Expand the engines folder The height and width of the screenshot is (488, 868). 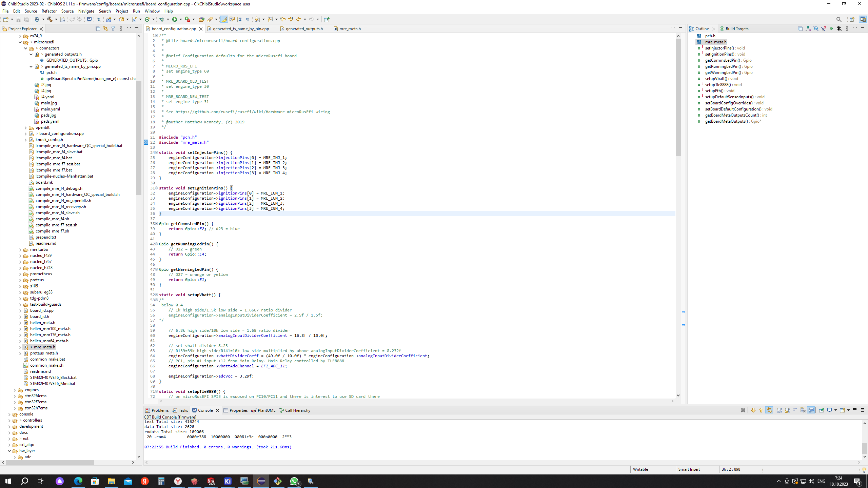pos(15,390)
